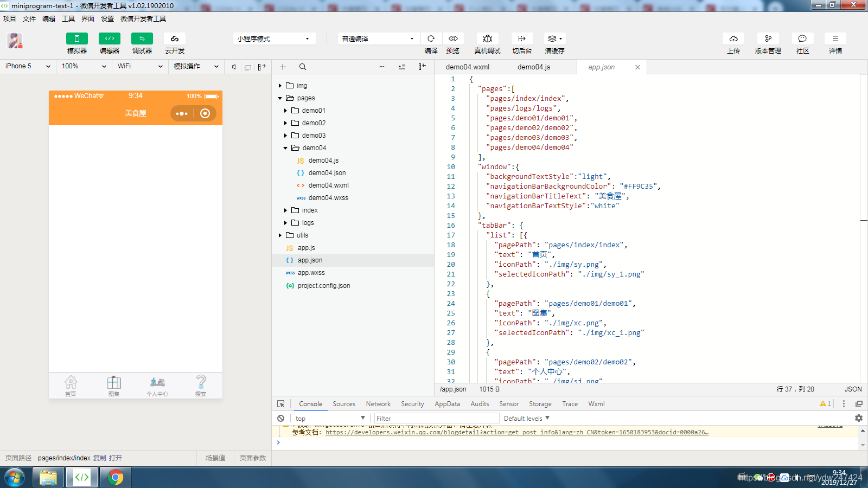Open the file tree more options ellipsis
Screen dimensions: 868x488
pyautogui.click(x=382, y=67)
